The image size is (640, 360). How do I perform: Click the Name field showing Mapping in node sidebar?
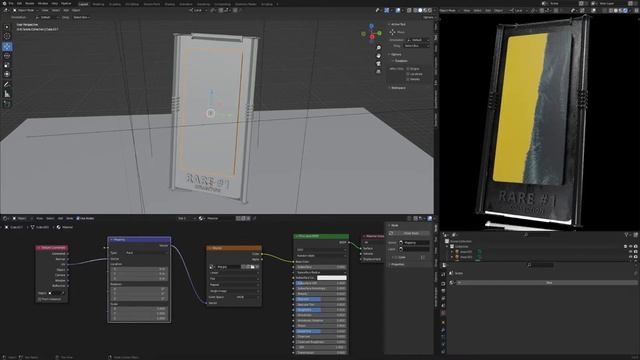pyautogui.click(x=414, y=242)
